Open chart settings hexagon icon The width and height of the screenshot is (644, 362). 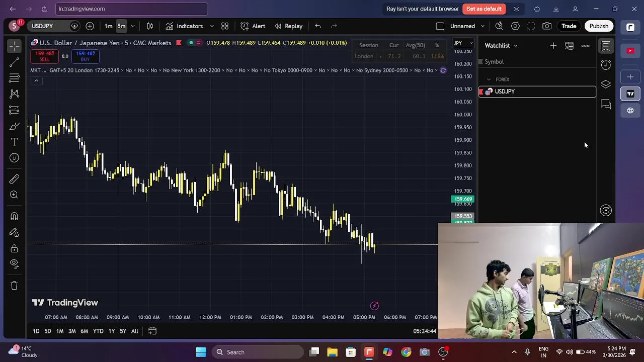(515, 26)
